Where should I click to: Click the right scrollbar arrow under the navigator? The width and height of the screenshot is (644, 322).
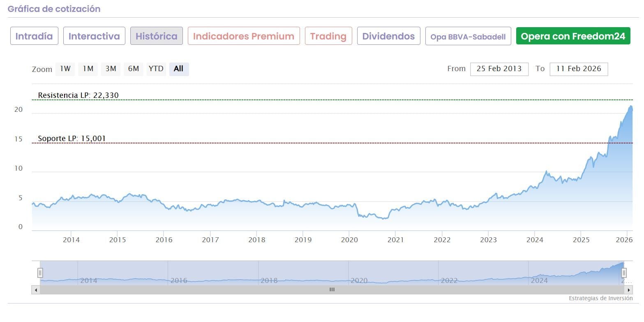629,290
